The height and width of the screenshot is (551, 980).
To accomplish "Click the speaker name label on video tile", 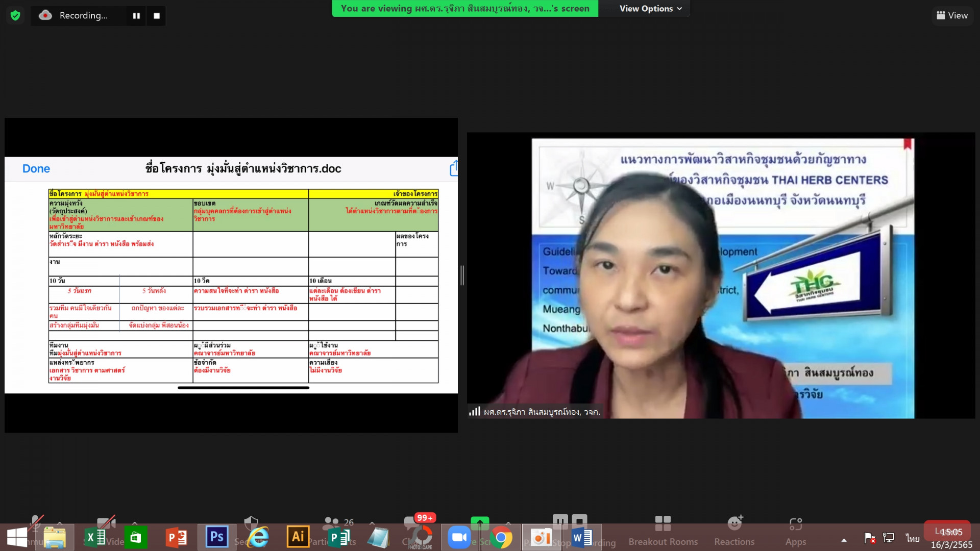I will pyautogui.click(x=542, y=412).
